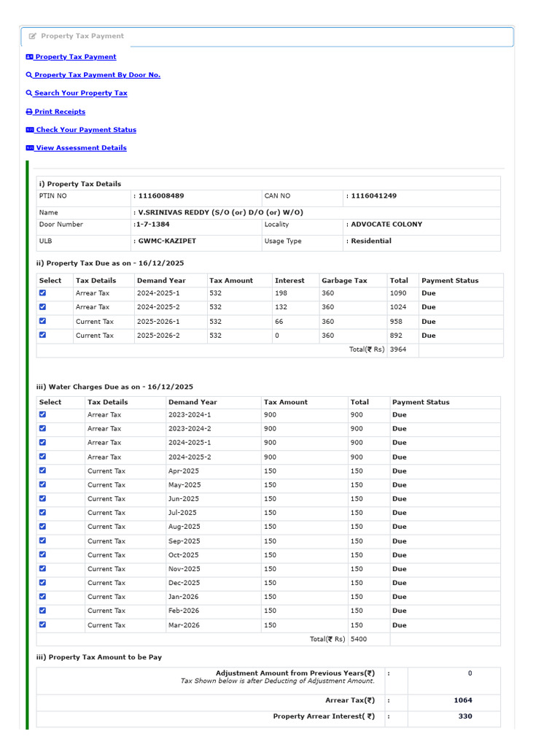Toggle water charge Jun-2025 checkbox

[42, 498]
